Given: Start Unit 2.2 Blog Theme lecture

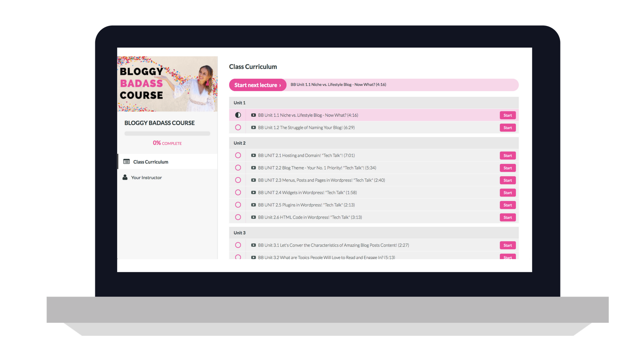Looking at the screenshot, I should (507, 168).
